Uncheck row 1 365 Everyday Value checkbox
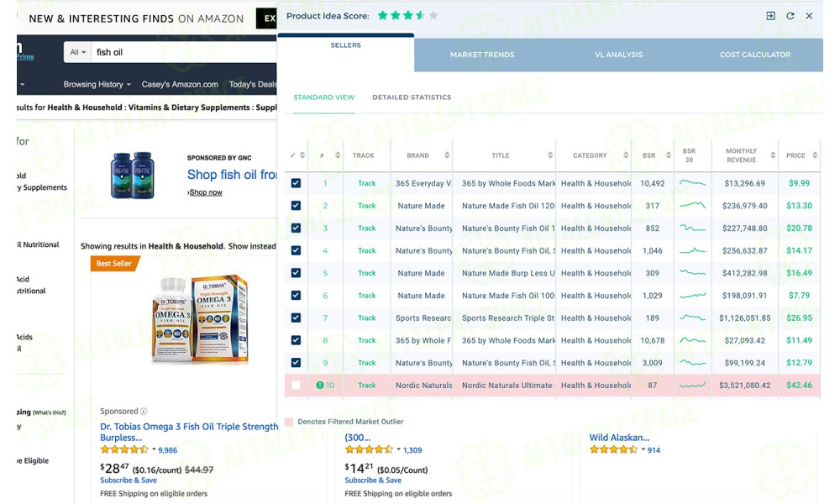840x504 pixels. [296, 183]
